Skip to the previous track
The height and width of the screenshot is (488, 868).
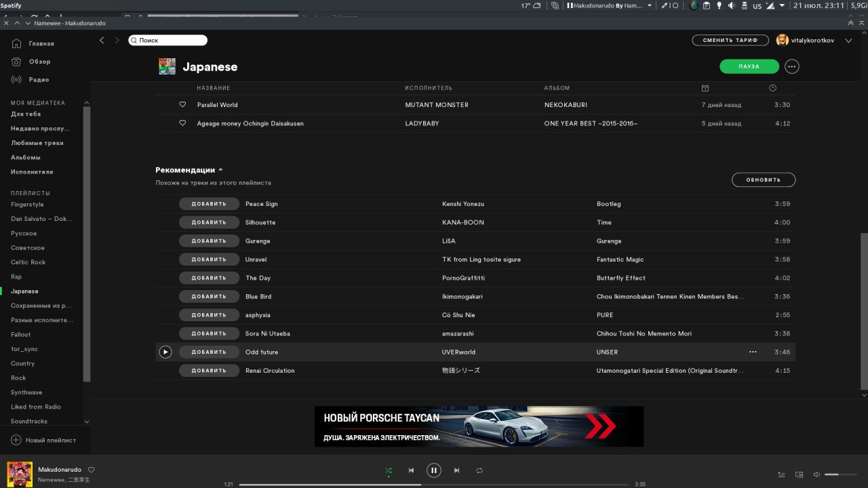coord(411,470)
